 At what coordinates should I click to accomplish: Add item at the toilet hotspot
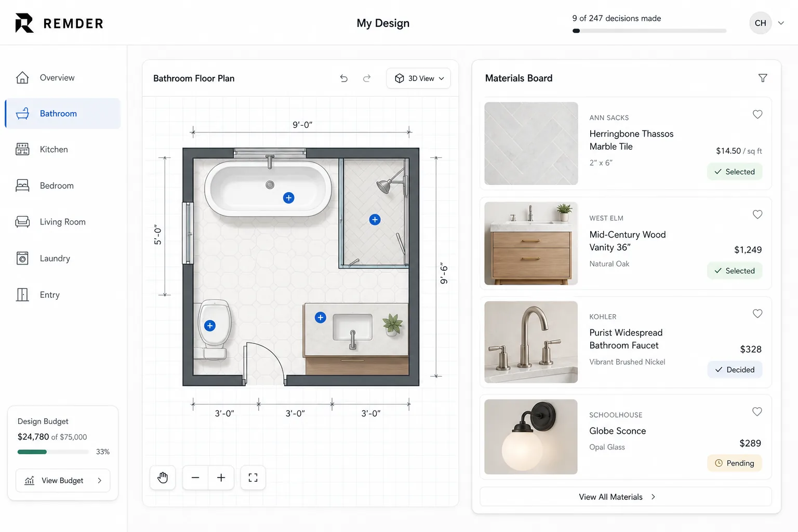(x=210, y=326)
